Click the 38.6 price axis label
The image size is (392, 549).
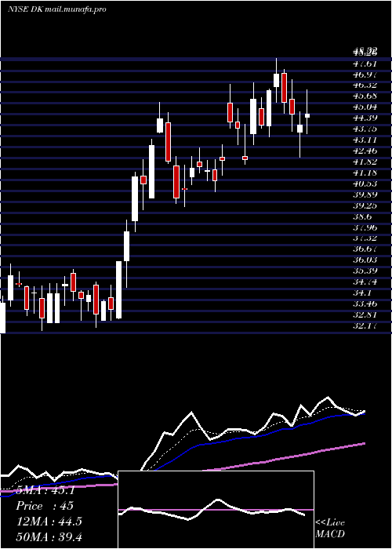tap(363, 216)
